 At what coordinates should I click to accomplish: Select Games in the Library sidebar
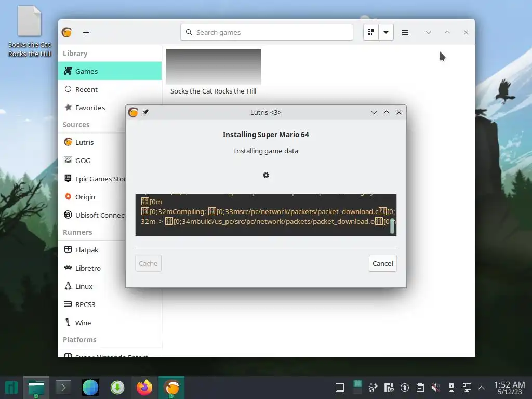110,71
